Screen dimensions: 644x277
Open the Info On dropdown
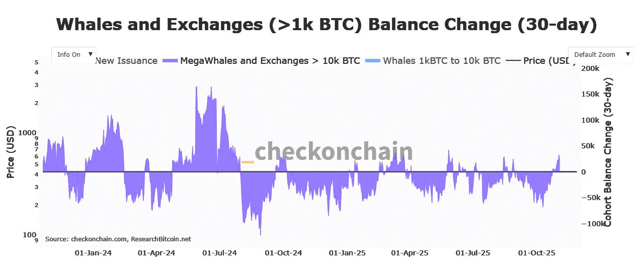pos(73,54)
